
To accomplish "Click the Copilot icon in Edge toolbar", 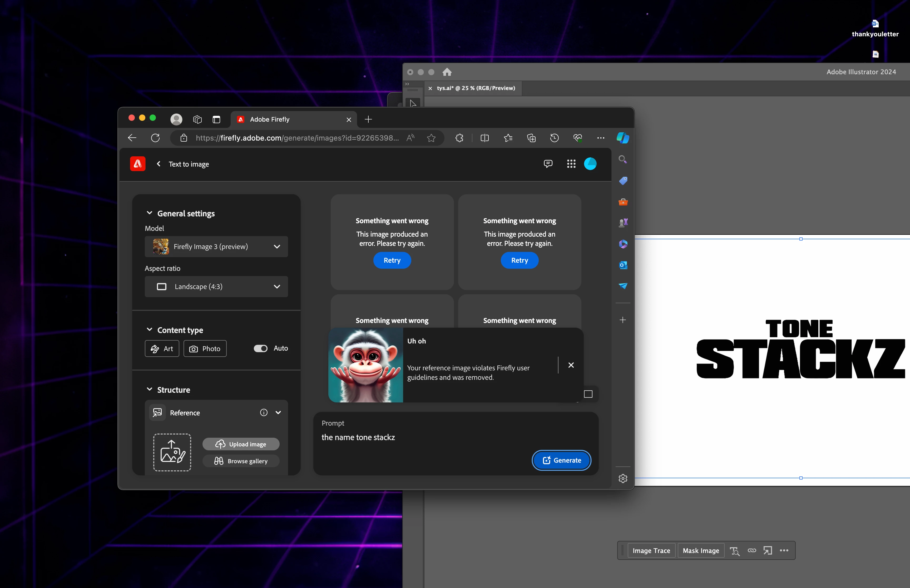I will tap(622, 138).
